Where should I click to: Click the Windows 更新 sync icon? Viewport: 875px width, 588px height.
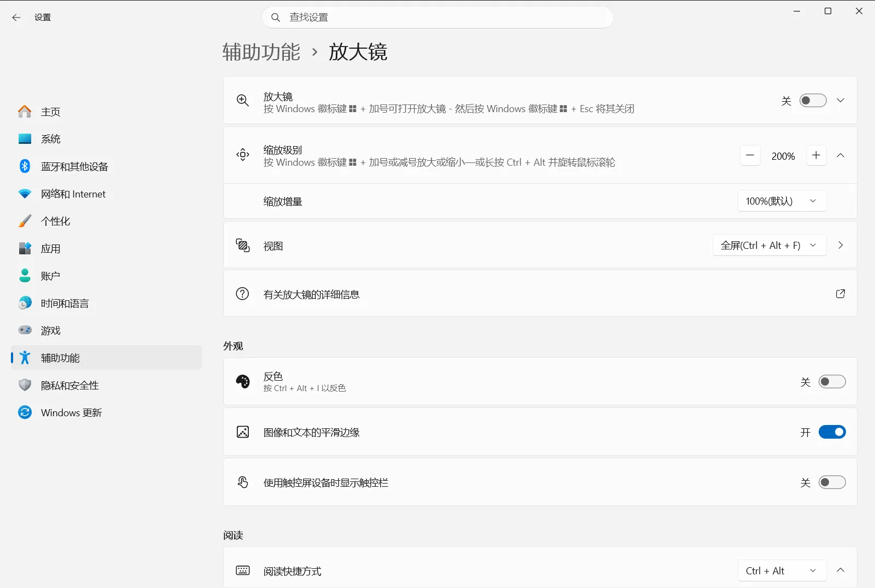[25, 412]
